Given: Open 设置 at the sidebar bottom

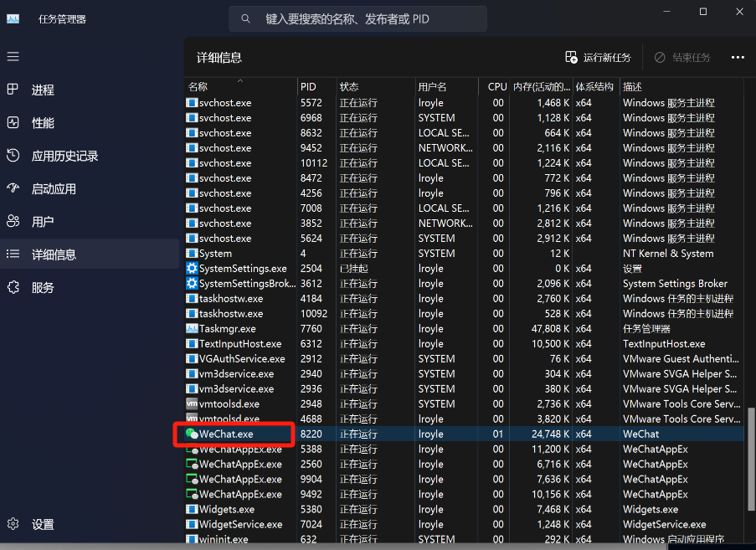Looking at the screenshot, I should (x=90, y=524).
